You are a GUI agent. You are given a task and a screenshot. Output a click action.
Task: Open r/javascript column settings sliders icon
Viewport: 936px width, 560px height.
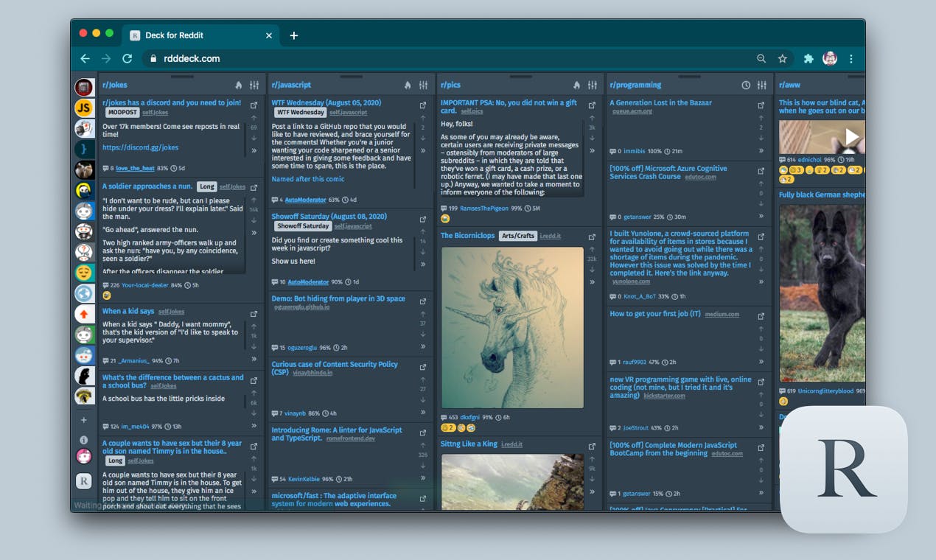[x=423, y=85]
